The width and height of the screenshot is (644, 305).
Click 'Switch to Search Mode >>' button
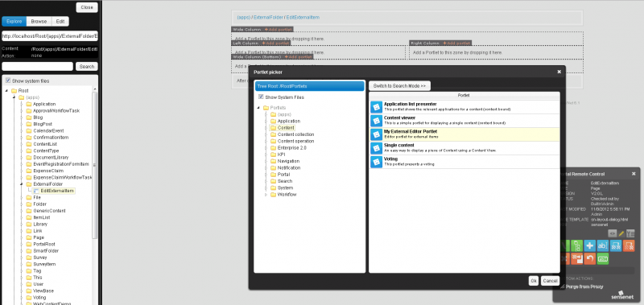coord(399,86)
